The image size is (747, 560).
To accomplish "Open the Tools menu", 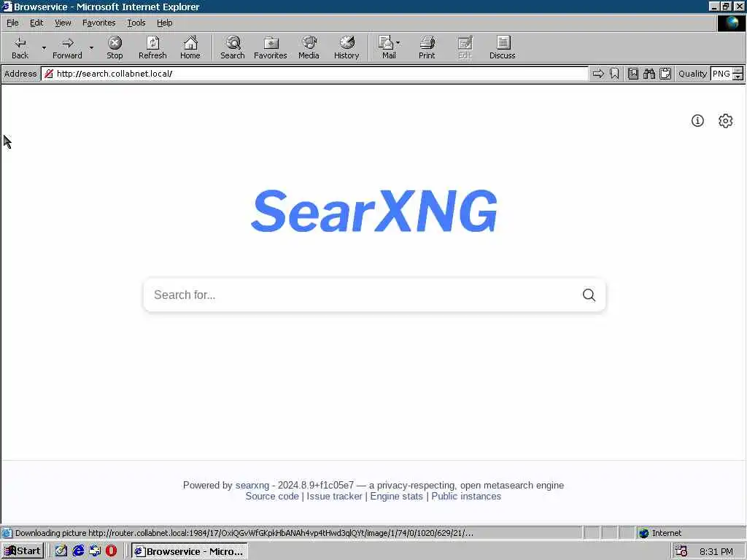I will pyautogui.click(x=136, y=23).
